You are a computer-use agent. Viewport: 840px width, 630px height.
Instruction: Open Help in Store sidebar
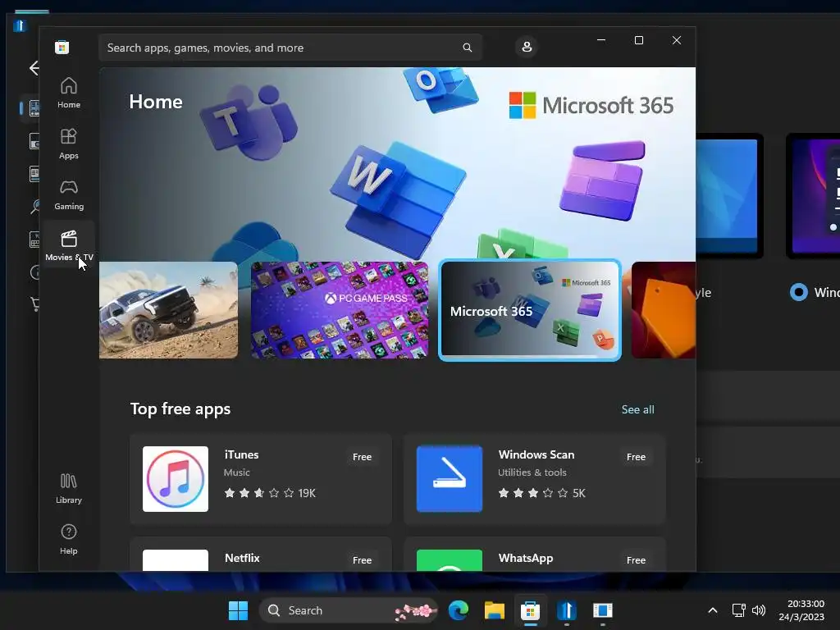click(x=69, y=540)
